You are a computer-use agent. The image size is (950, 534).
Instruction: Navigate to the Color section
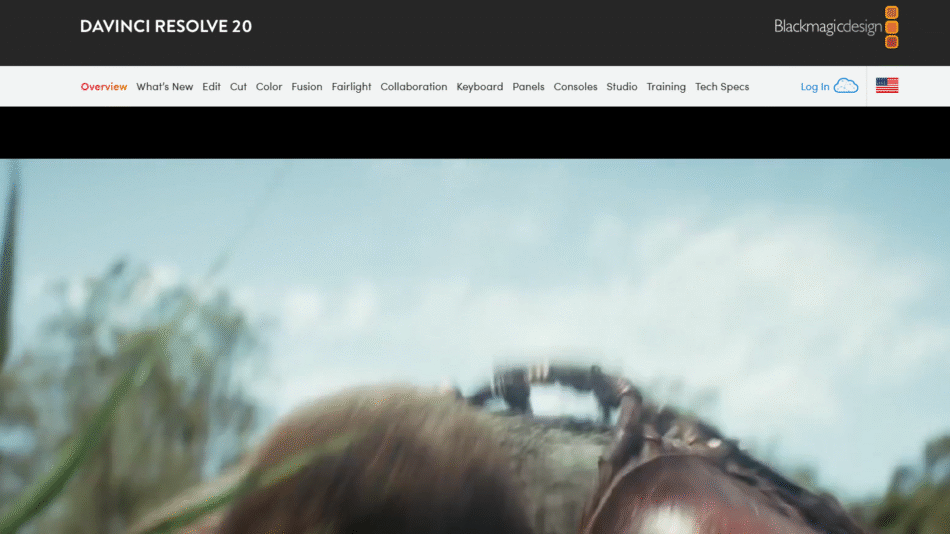[269, 87]
